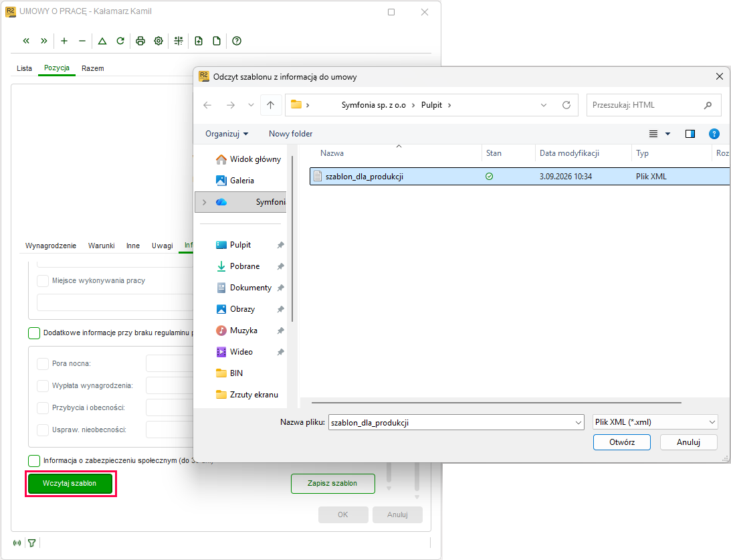The width and height of the screenshot is (731, 560).
Task: Open the Plik XML file type dropdown
Action: 655,422
